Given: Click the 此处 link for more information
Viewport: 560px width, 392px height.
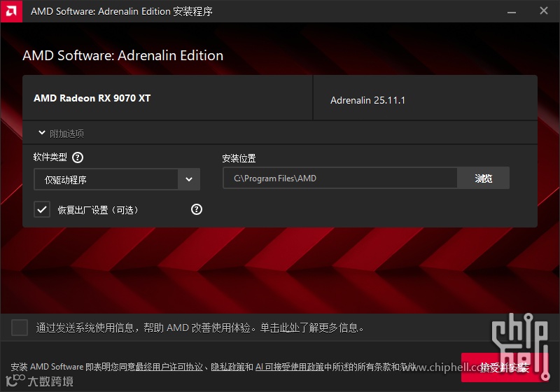Looking at the screenshot, I should tap(289, 328).
